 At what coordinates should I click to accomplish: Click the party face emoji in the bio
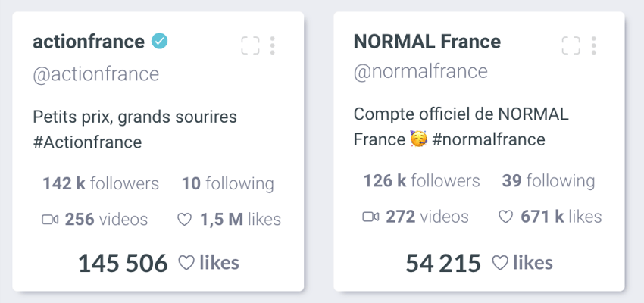click(419, 139)
